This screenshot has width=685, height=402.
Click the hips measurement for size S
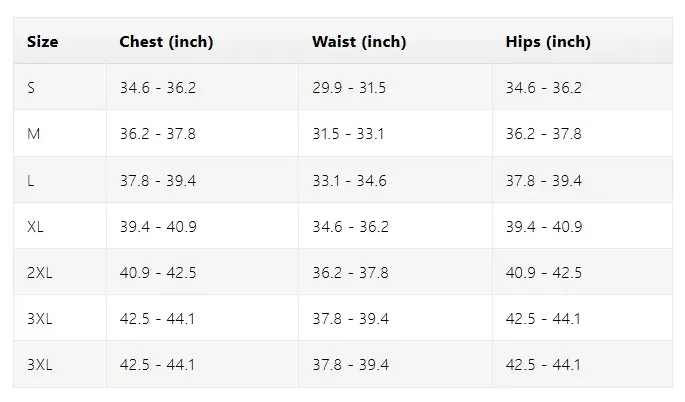(543, 88)
